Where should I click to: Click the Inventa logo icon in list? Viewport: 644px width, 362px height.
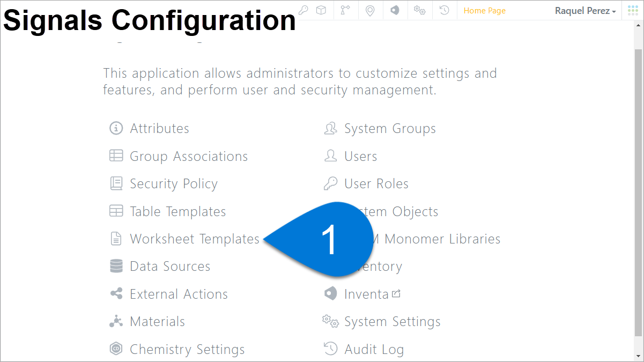(x=330, y=294)
